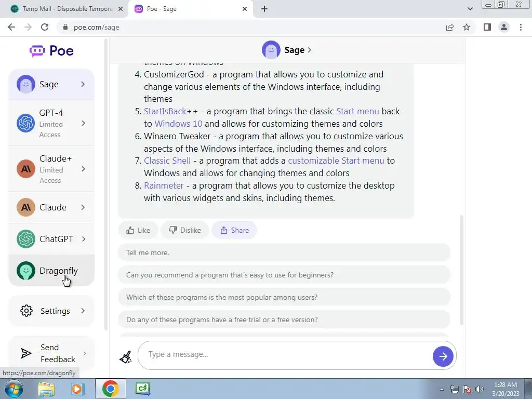Open the C# app in taskbar
532x399 pixels.
[x=142, y=389]
